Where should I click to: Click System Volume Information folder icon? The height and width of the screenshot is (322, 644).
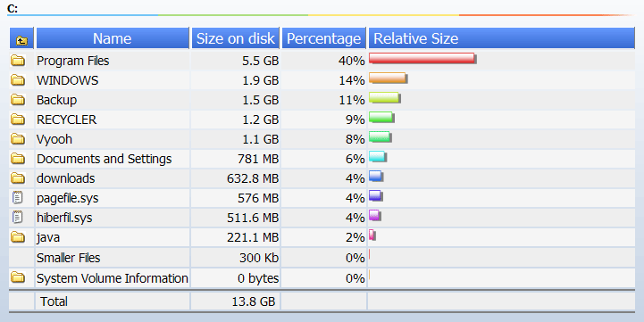click(x=18, y=277)
